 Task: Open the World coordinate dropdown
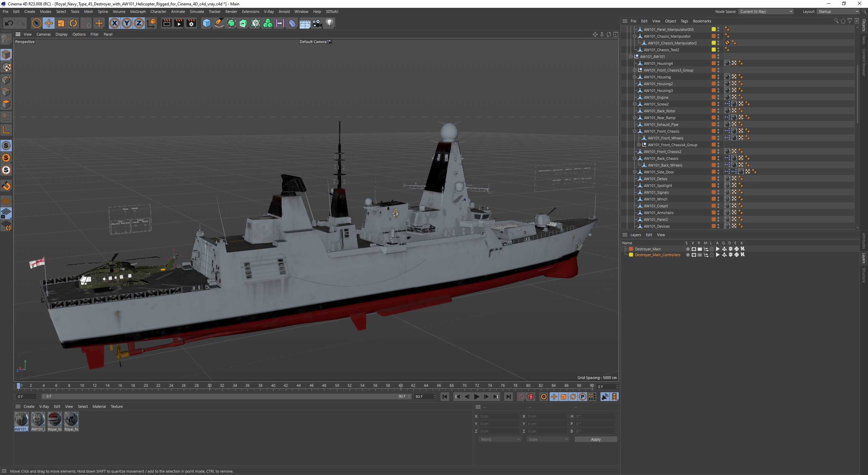(500, 439)
